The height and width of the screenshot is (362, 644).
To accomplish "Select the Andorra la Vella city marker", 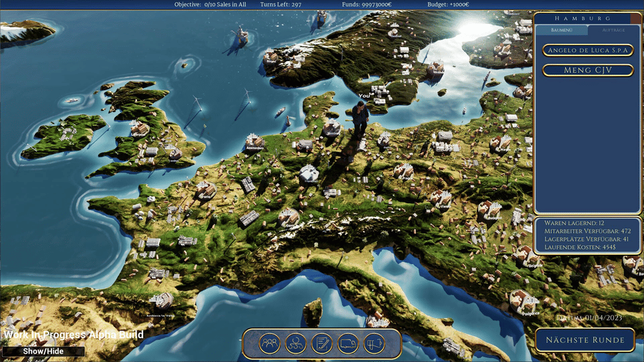I will click(162, 302).
